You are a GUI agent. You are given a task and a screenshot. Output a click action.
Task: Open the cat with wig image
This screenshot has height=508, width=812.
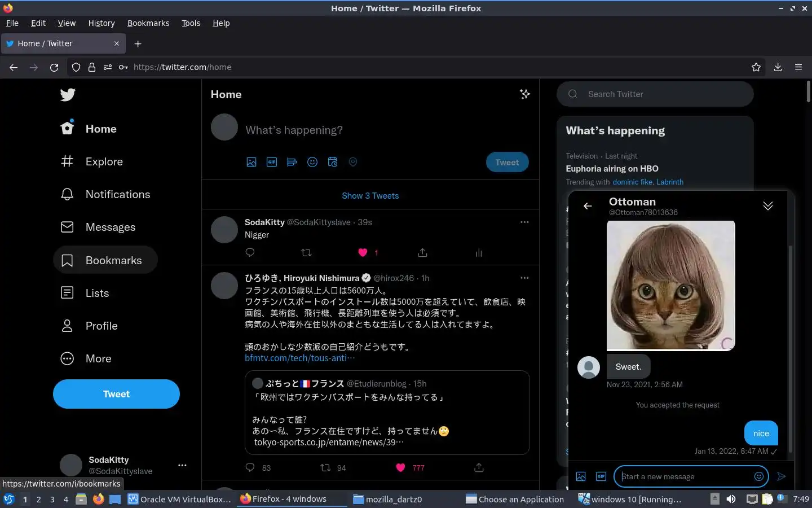point(671,286)
